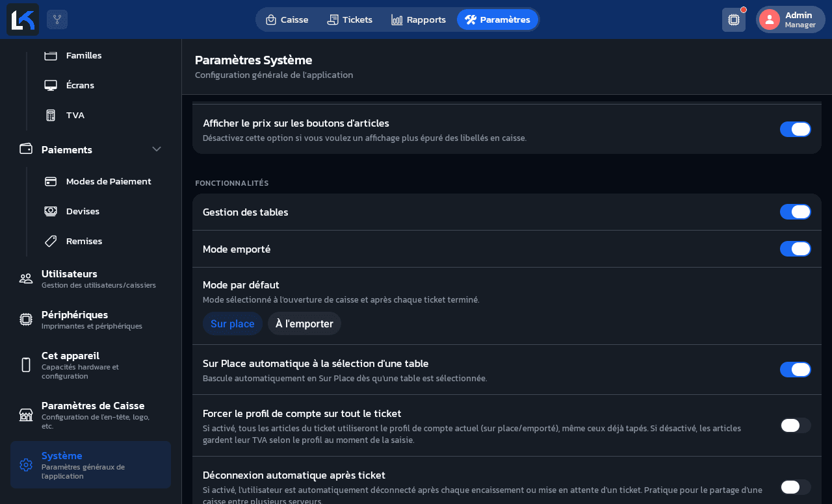This screenshot has height=504, width=832.
Task: Click the Cet appareil phone icon
Action: (x=26, y=365)
